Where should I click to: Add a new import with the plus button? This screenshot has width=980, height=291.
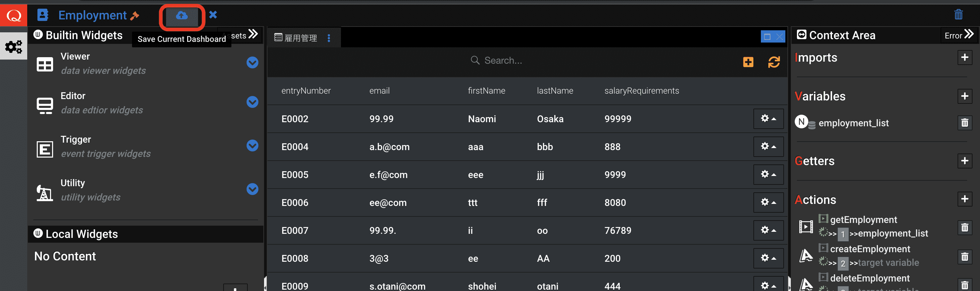(x=964, y=58)
